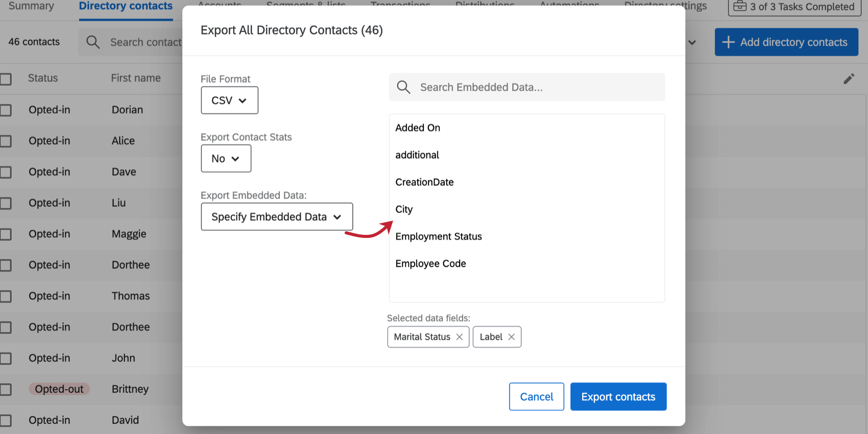Remove the Marital Status selected field

click(x=460, y=337)
